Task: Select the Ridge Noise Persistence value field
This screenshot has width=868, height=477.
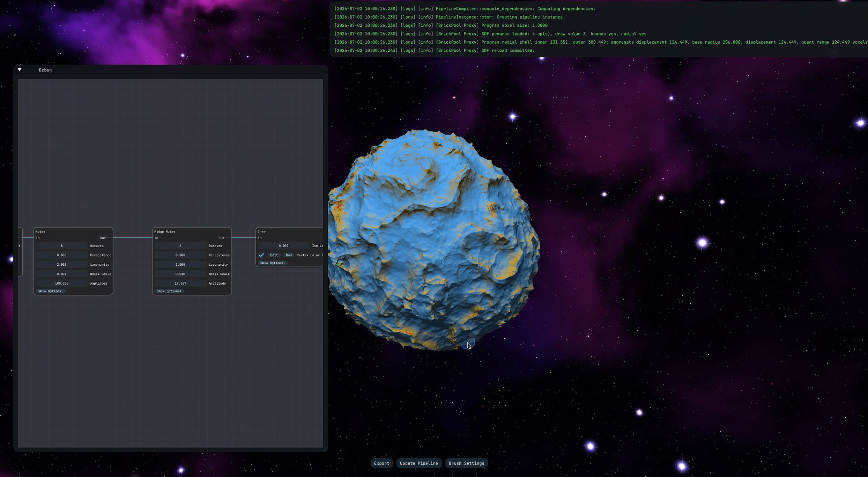Action: pos(180,255)
